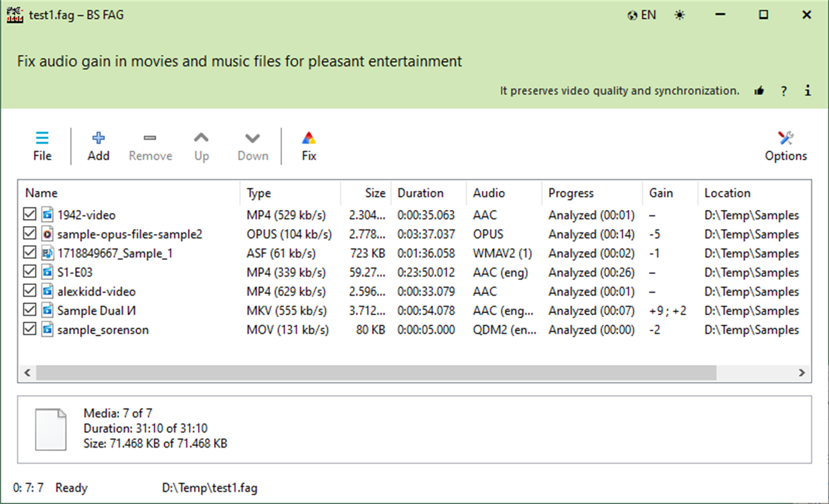Image resolution: width=829 pixels, height=504 pixels.
Task: Open the EN language selector
Action: 641,14
